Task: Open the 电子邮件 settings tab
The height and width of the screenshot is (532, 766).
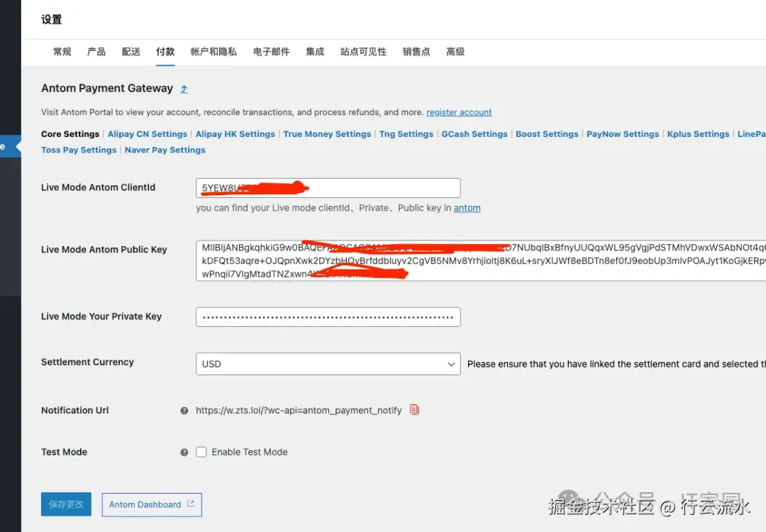Action: [x=270, y=52]
